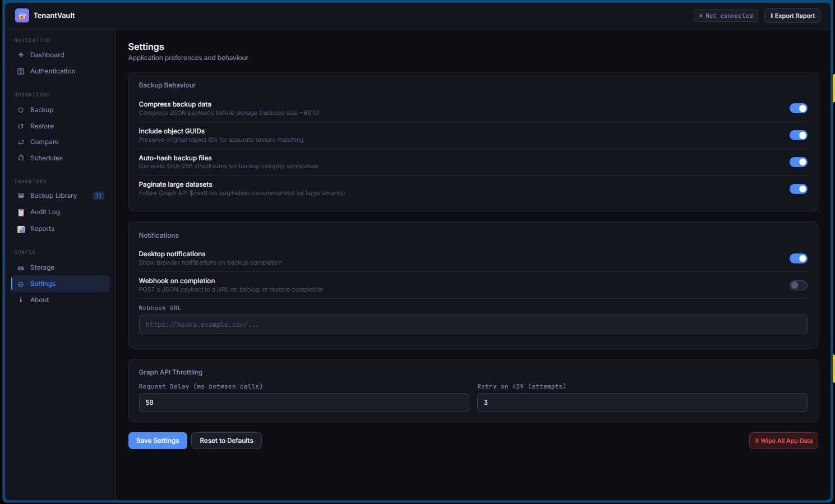Image resolution: width=835 pixels, height=504 pixels.
Task: Click the Compare arrows icon
Action: (21, 142)
